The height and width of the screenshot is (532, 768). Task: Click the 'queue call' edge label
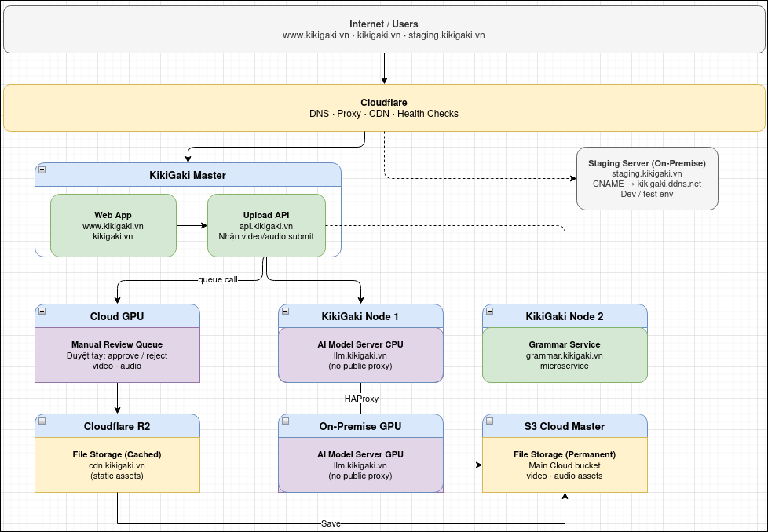(x=218, y=280)
